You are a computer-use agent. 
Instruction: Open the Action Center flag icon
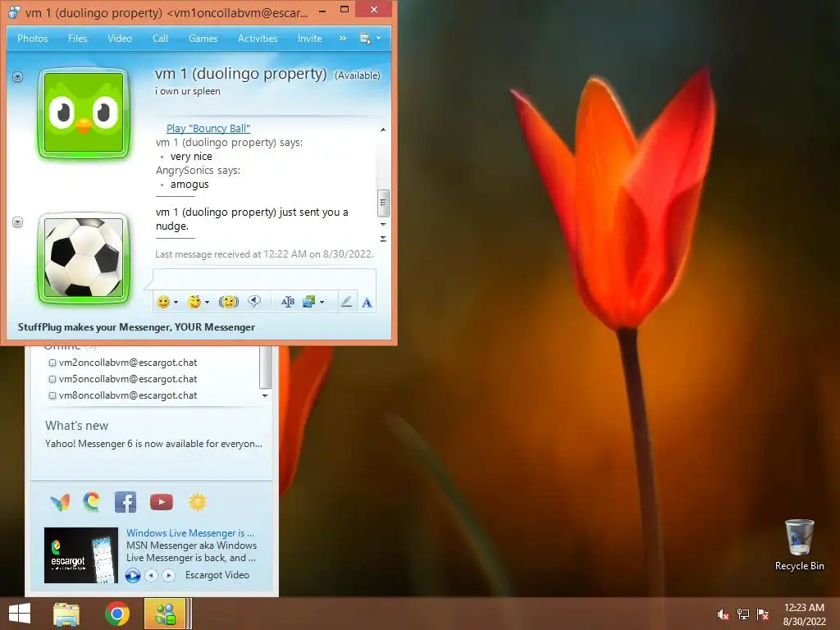click(763, 614)
